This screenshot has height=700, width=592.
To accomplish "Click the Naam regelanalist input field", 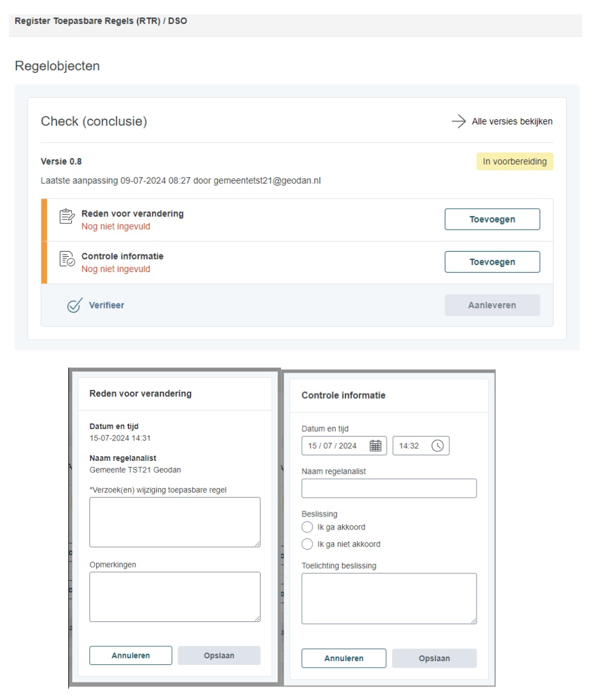I will [x=389, y=489].
